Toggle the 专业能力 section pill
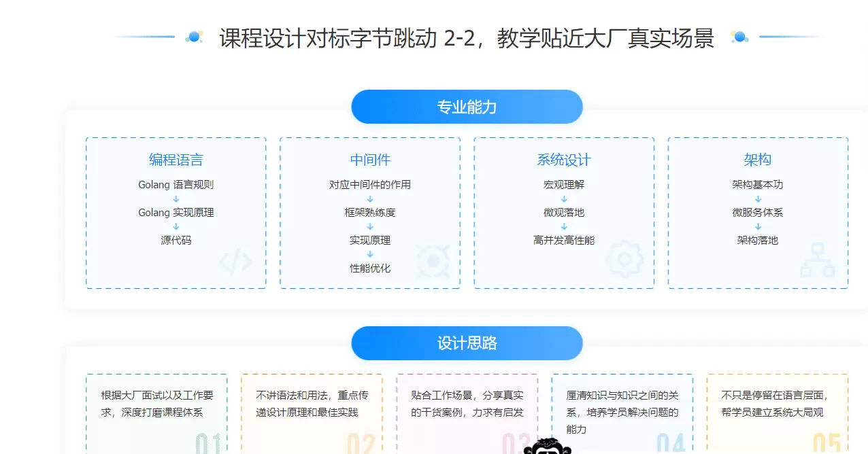Screen dimensions: 868x454 coord(467,107)
